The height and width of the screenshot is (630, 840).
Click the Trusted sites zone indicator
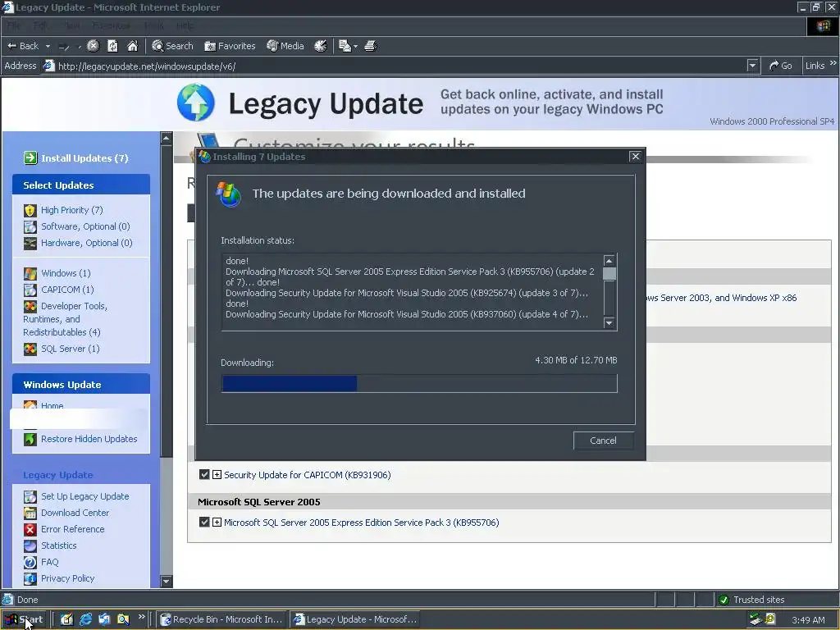[751, 600]
